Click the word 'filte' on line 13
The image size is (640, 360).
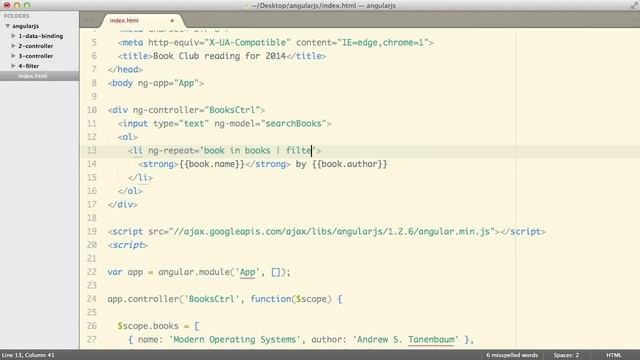[299, 151]
